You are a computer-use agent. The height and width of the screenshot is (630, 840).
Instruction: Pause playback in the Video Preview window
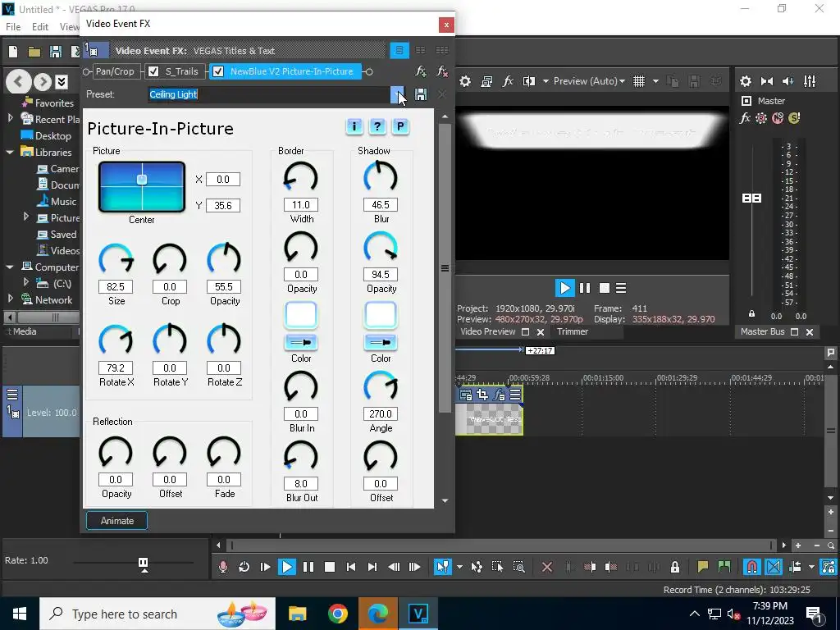click(x=585, y=288)
